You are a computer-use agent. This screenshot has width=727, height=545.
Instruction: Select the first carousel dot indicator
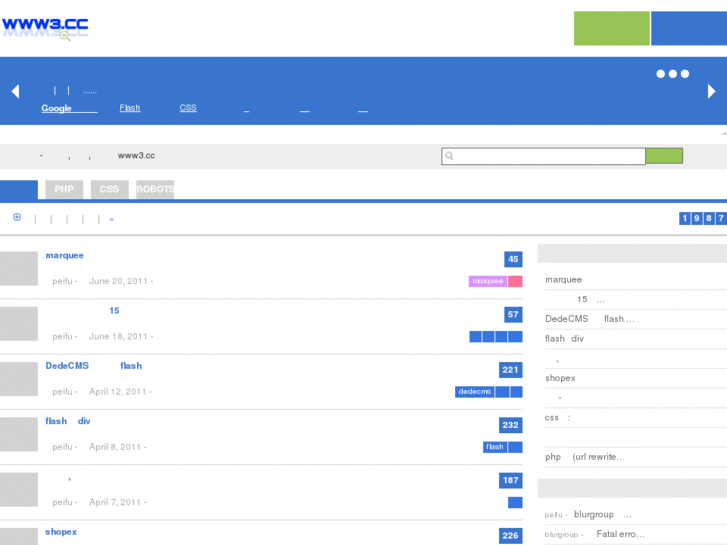(660, 74)
